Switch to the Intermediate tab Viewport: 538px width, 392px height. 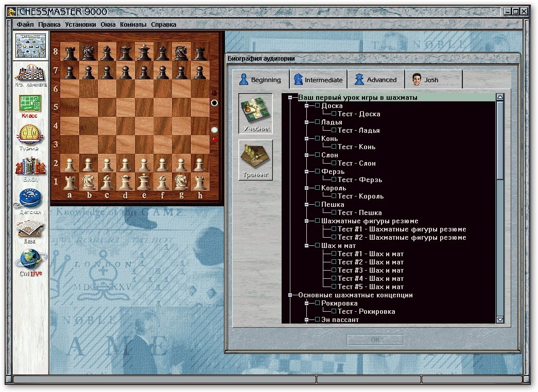[x=318, y=80]
